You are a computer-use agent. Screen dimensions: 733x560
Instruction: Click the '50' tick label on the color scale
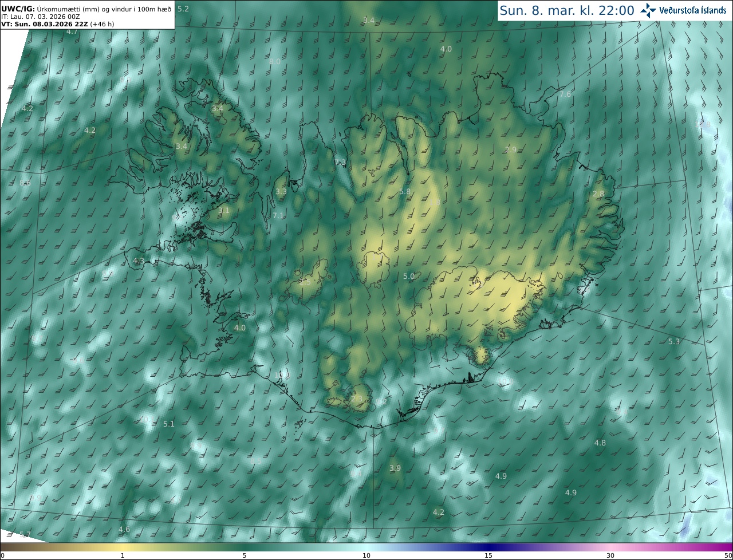click(728, 555)
